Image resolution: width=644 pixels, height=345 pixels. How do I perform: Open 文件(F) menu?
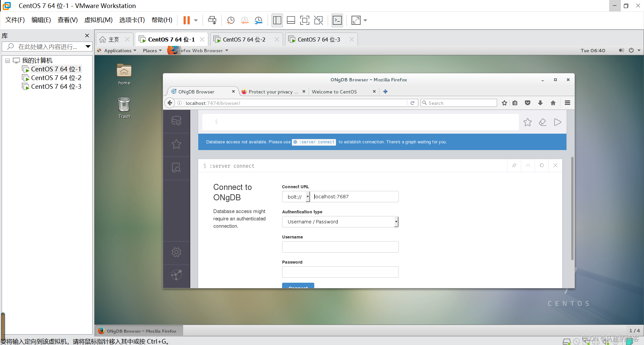pos(15,20)
